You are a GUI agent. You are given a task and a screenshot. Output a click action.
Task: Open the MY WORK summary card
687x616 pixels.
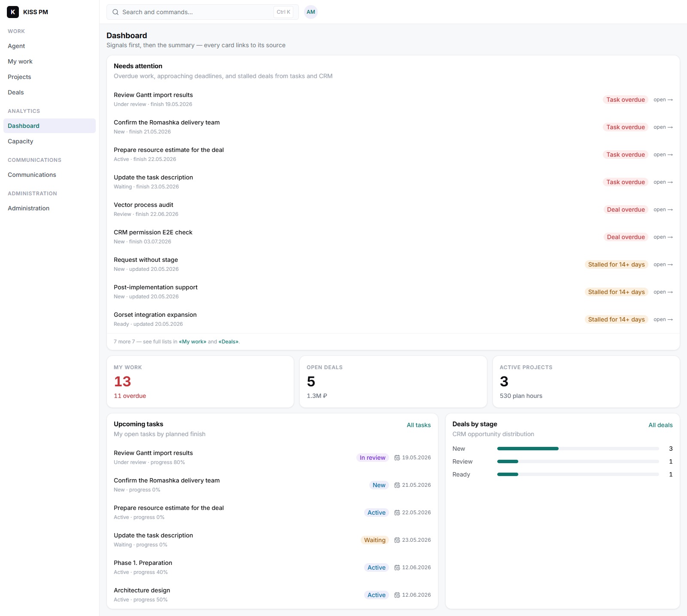[200, 382]
